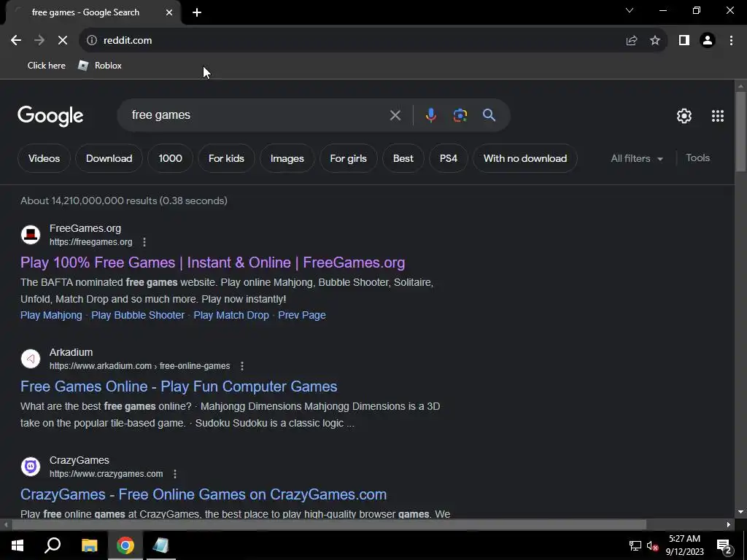Image resolution: width=747 pixels, height=560 pixels.
Task: Select the For kids filter chip
Action: (x=226, y=158)
